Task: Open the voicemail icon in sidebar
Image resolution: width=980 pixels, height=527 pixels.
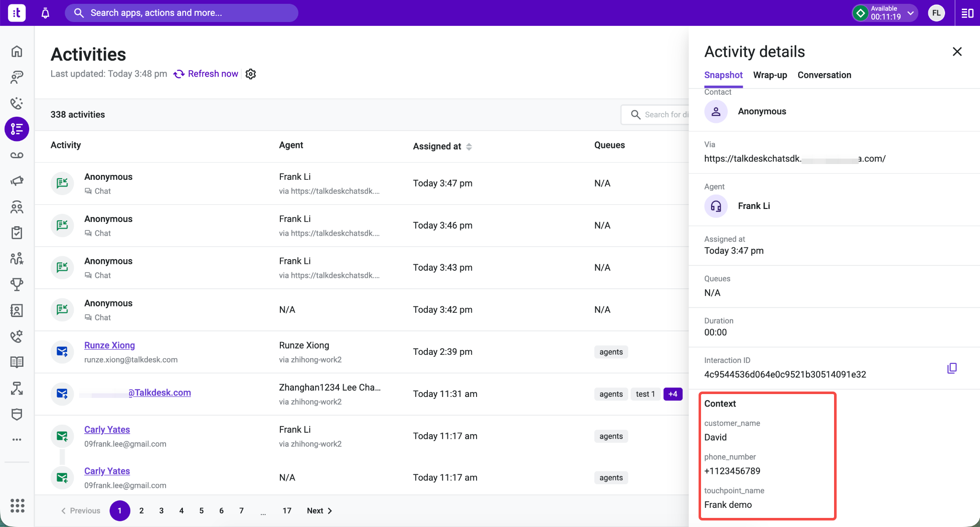Action: [x=17, y=155]
